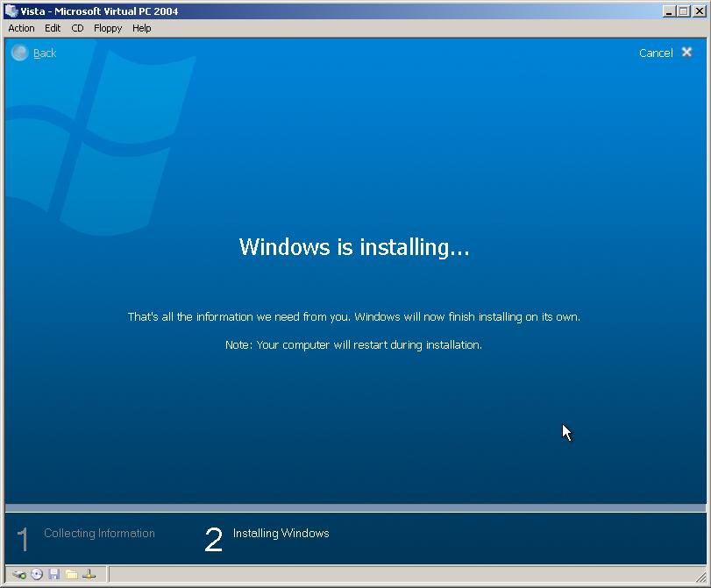Close the Virtual PC window

point(700,11)
